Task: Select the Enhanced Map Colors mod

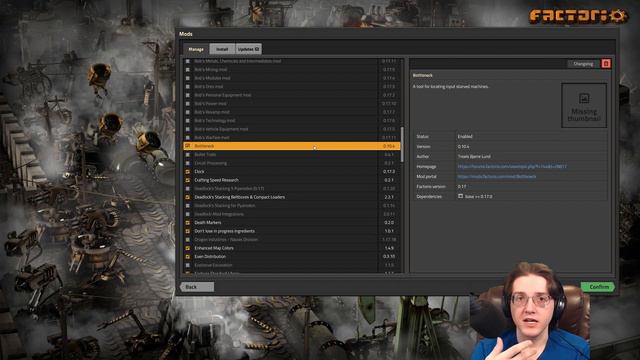Action: tap(291, 248)
